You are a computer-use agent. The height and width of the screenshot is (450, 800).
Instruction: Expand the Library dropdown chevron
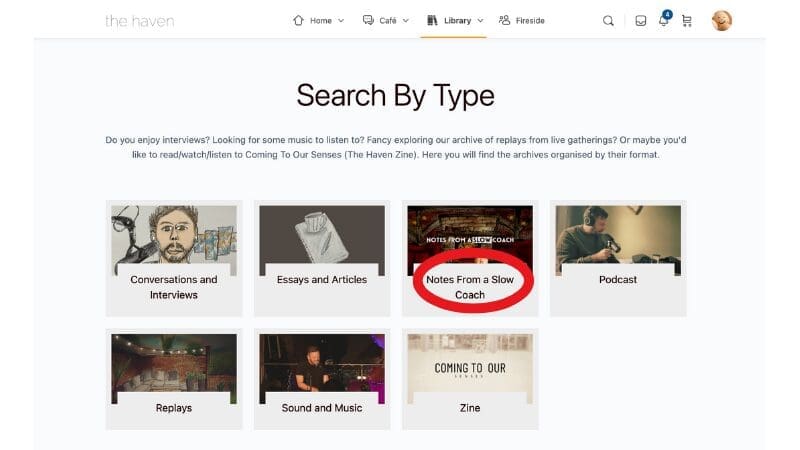click(x=480, y=21)
